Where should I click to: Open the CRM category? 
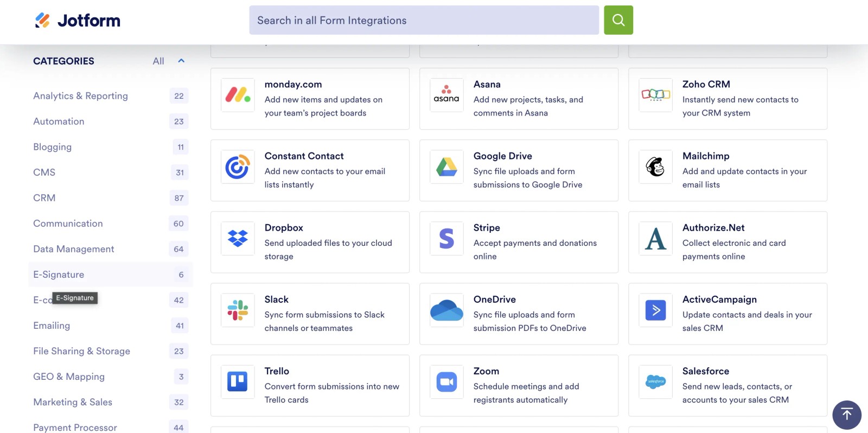(111, 198)
